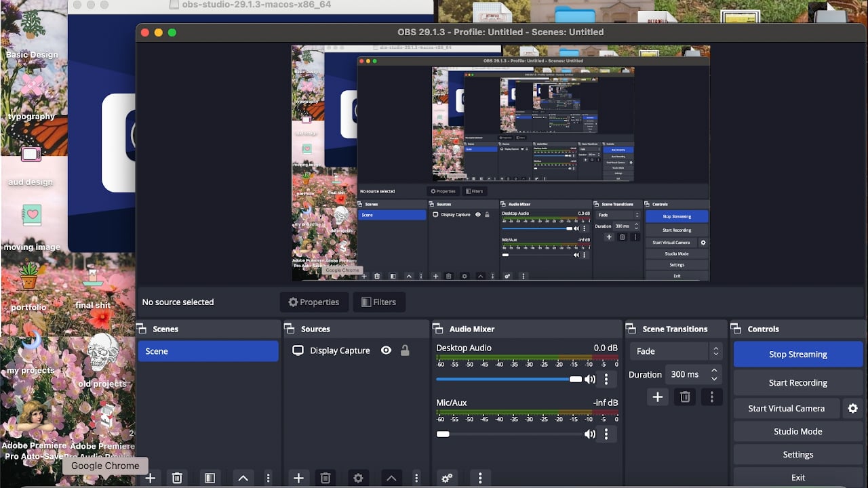This screenshot has width=868, height=488.
Task: Open Scenes panel three-dot menu
Action: 268,478
